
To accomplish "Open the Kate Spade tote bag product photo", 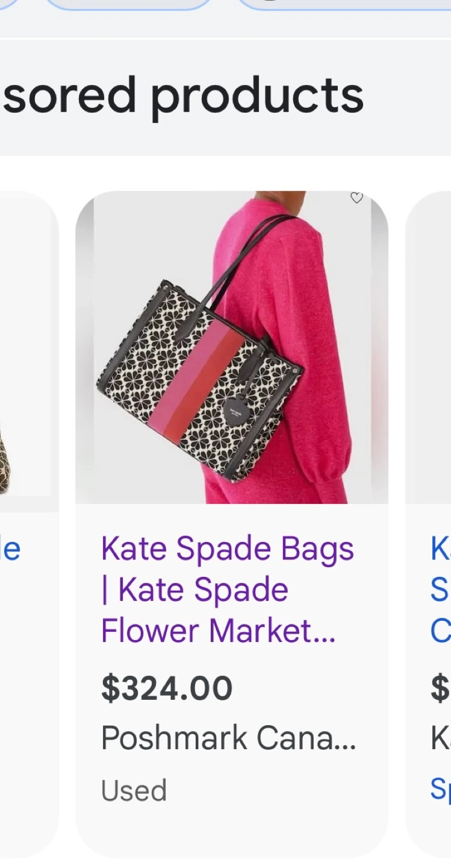I will click(232, 347).
